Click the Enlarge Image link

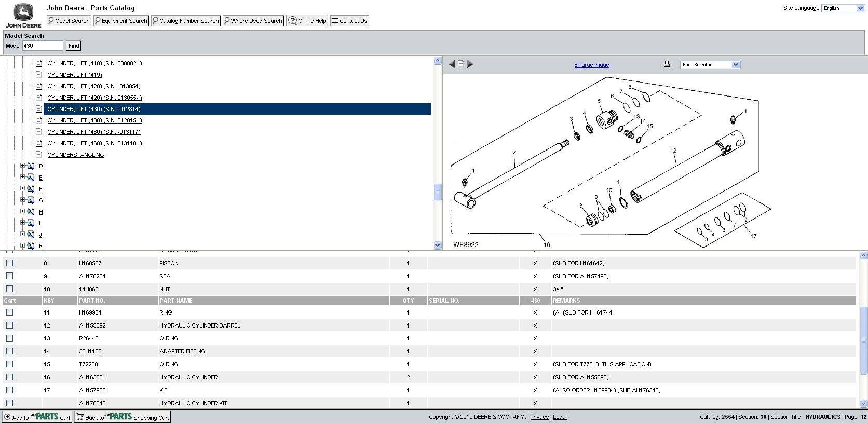pos(591,65)
